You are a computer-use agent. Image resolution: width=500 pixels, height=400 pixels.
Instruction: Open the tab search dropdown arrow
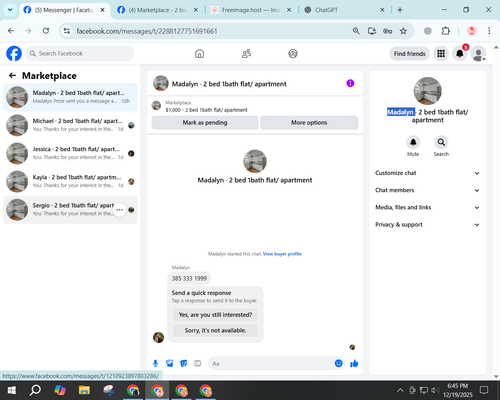[x=10, y=10]
